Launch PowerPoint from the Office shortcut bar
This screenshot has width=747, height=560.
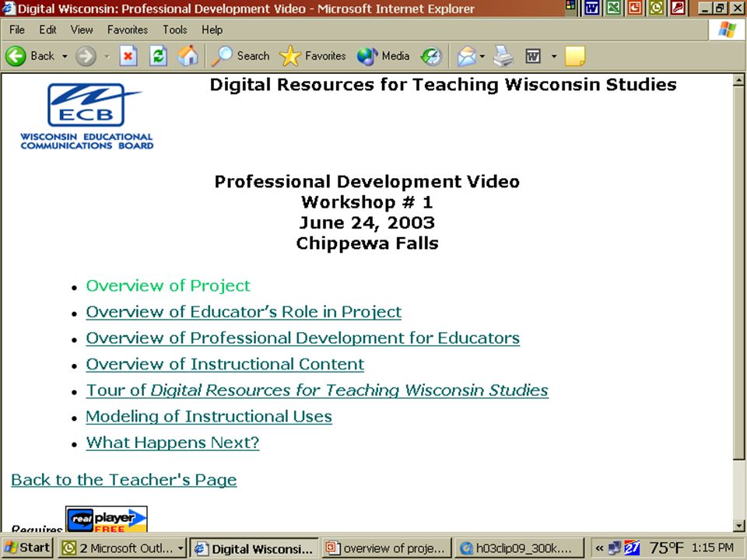tap(635, 8)
